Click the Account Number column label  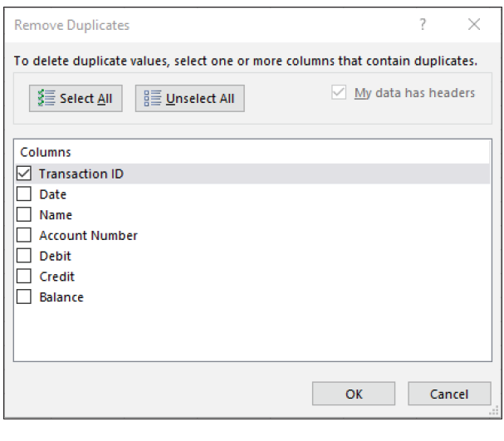coord(88,236)
